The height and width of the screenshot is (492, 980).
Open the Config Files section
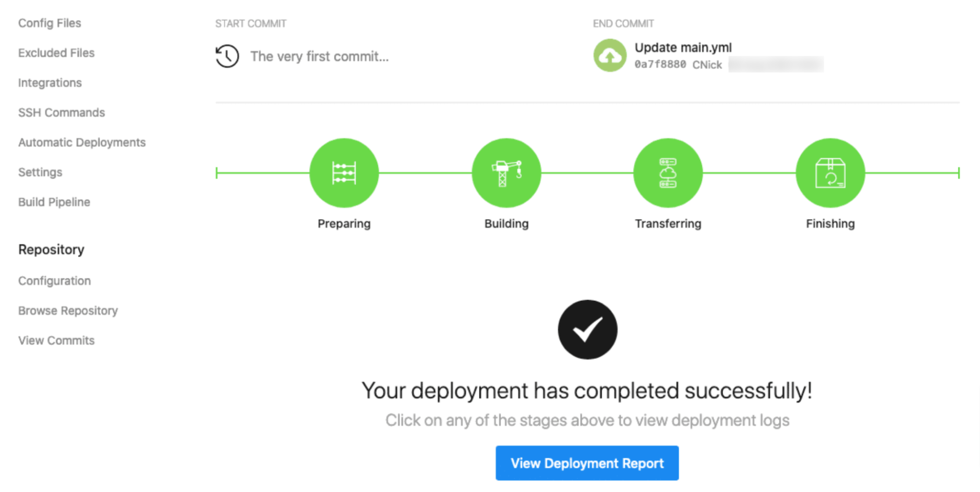click(50, 23)
